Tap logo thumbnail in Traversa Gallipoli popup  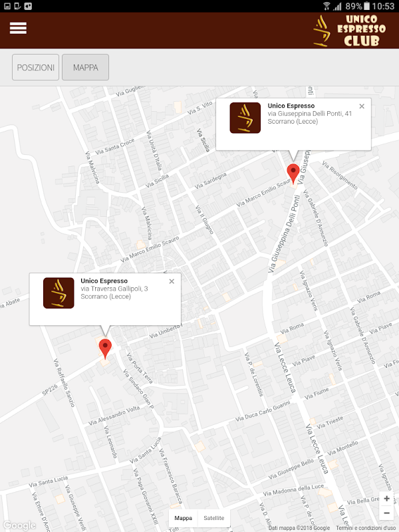(x=59, y=293)
